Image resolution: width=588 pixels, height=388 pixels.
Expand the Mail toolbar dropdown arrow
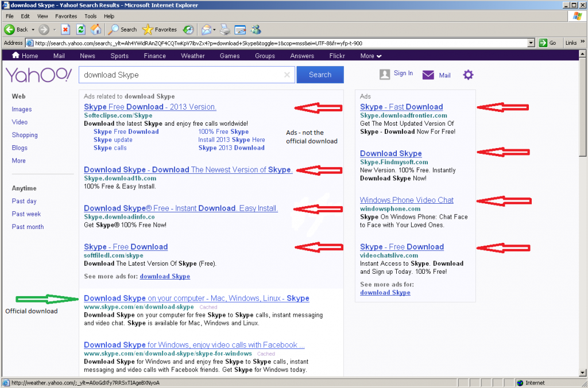214,30
